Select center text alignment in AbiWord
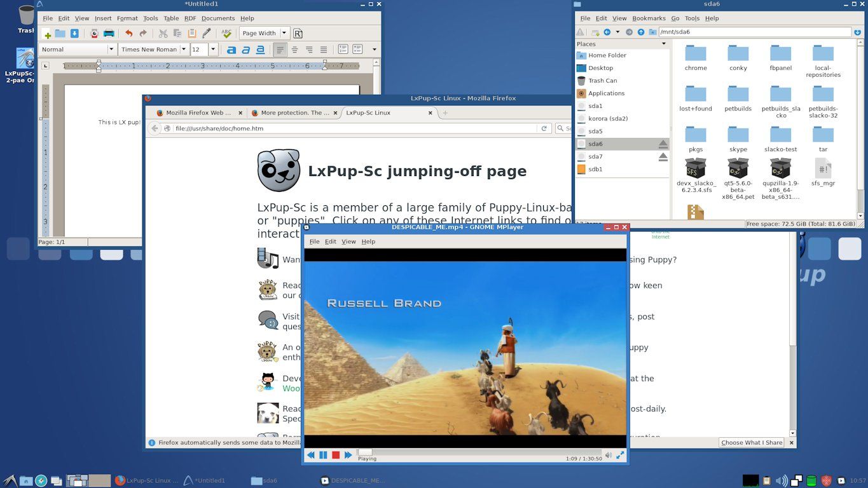 295,49
